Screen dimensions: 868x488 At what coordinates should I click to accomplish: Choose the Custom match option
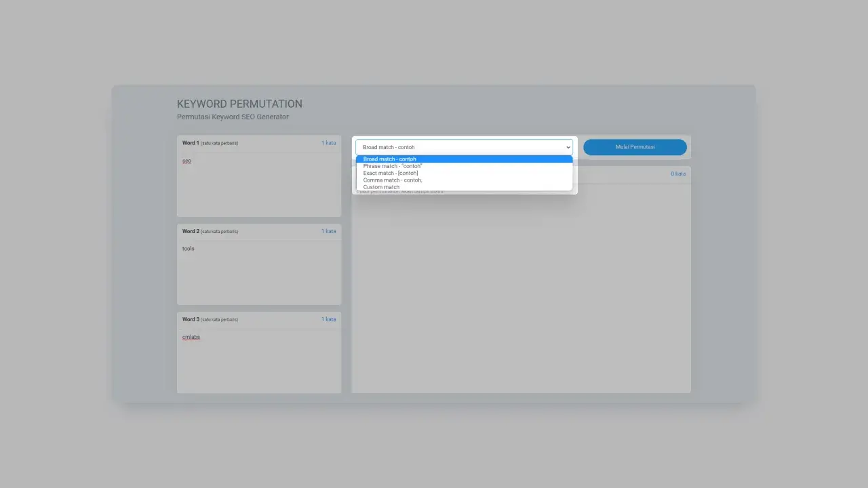(x=381, y=187)
